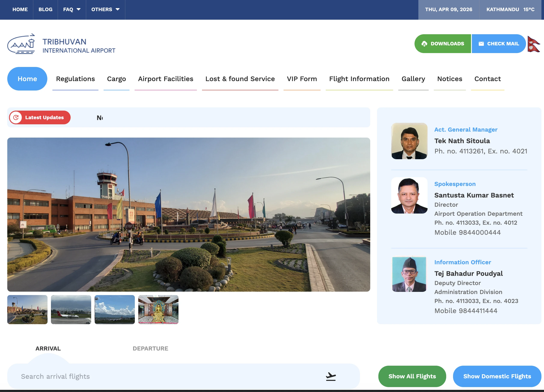Click the Latest Updates refresh icon

[16, 117]
